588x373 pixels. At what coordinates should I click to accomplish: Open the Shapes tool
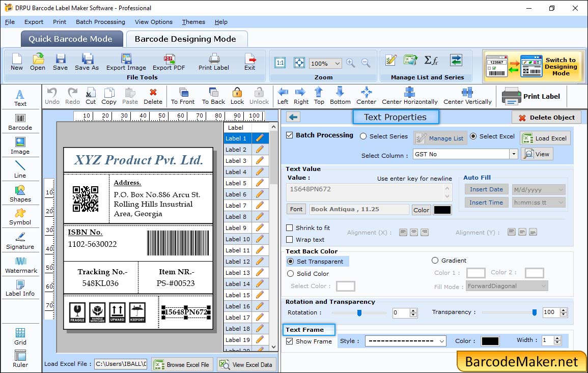(x=20, y=193)
